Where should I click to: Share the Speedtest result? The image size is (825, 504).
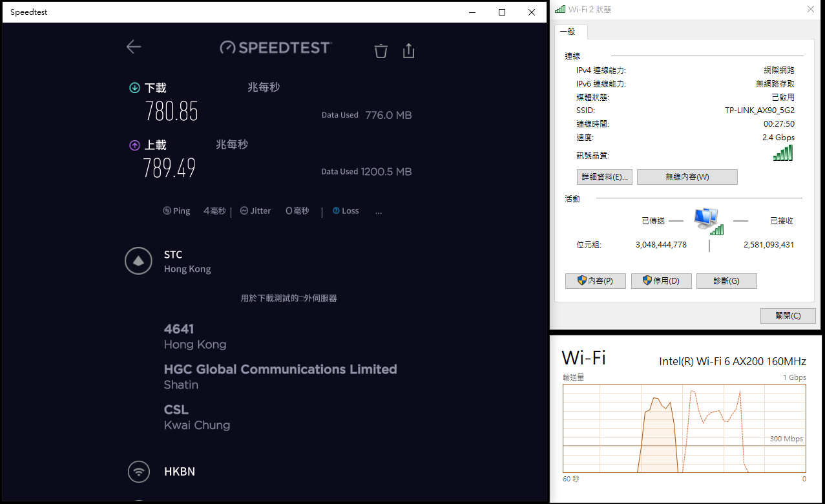pyautogui.click(x=408, y=50)
